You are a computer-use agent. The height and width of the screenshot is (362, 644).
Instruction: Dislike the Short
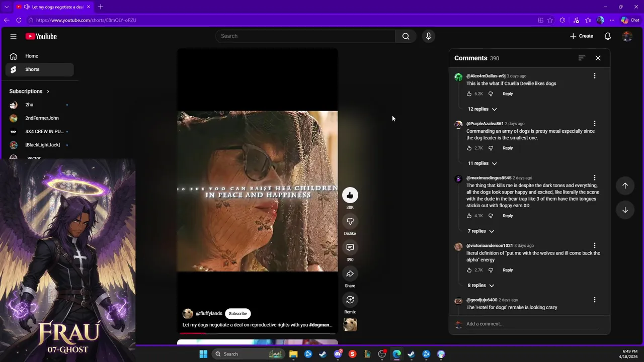pyautogui.click(x=350, y=221)
